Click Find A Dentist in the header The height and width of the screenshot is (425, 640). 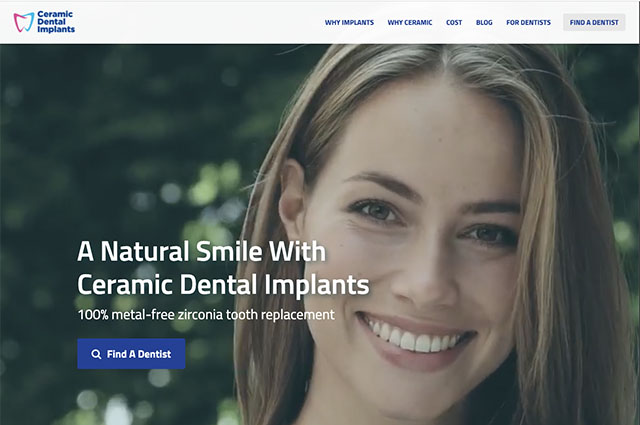(594, 22)
